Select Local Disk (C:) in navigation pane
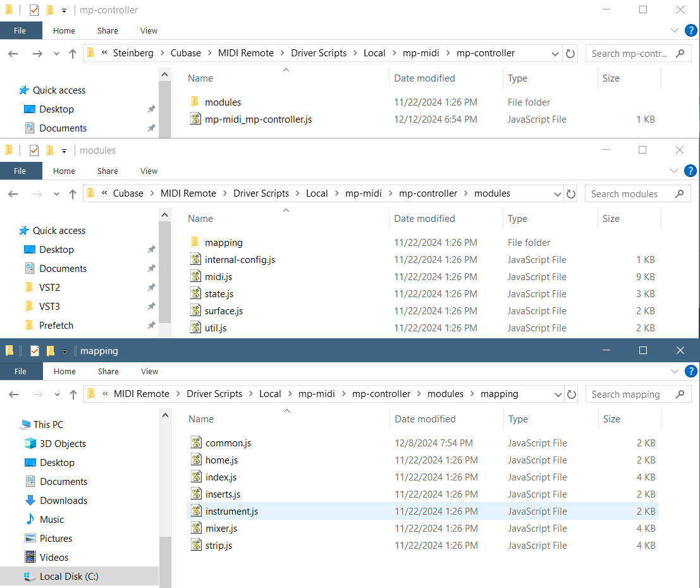 pos(69,577)
